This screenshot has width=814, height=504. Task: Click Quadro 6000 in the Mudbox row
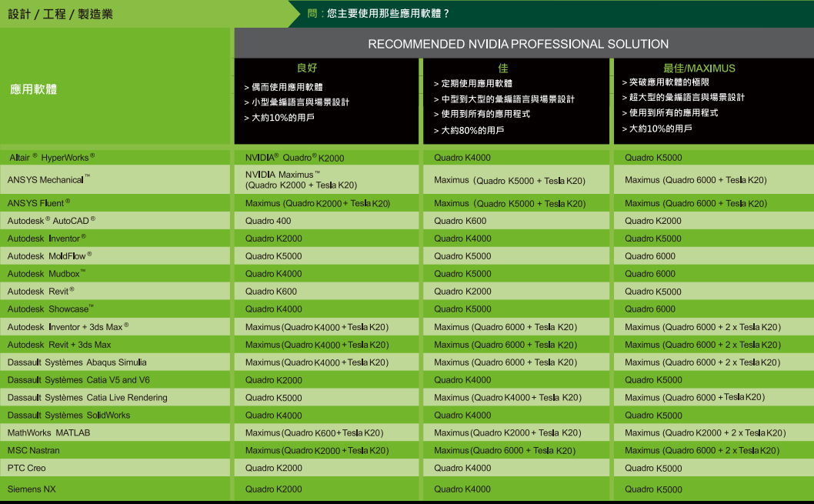coord(650,273)
